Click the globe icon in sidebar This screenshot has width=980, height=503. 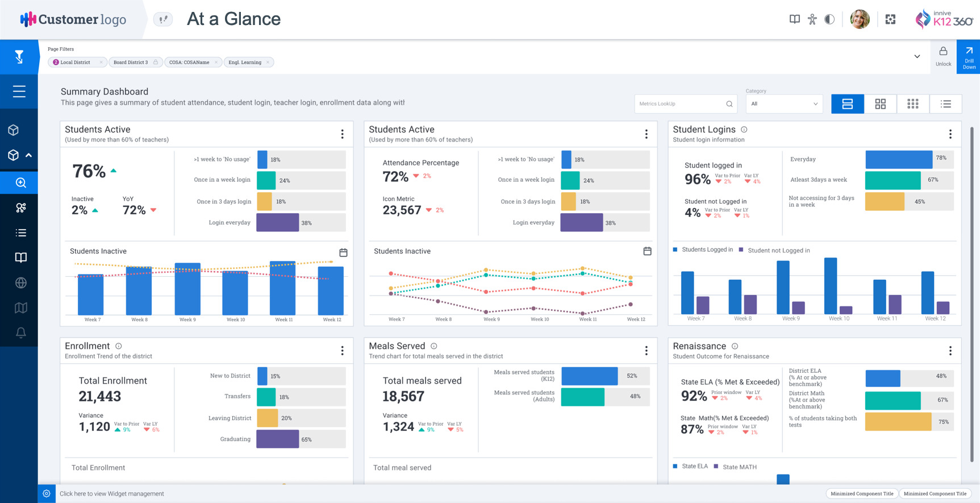[20, 282]
